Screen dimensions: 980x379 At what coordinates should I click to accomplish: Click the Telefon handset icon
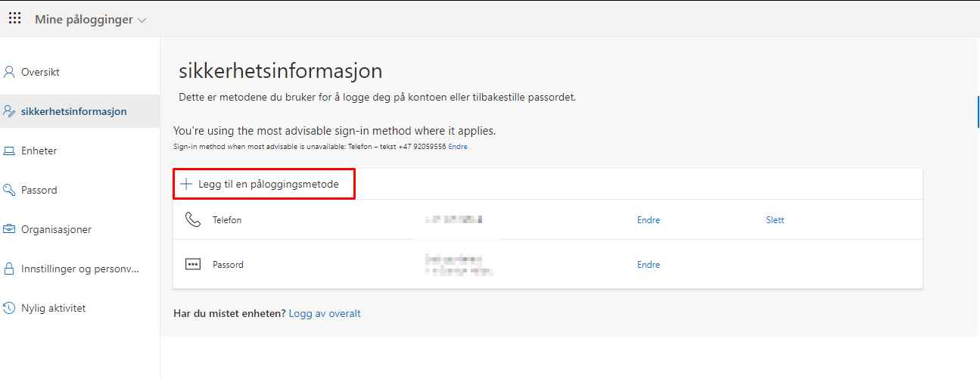(192, 220)
